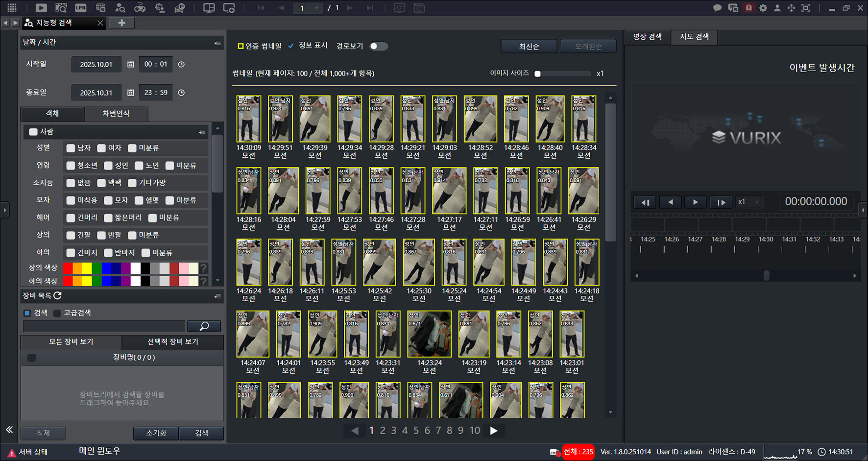The width and height of the screenshot is (868, 461).
Task: Open the LPR search tool
Action: [80, 8]
